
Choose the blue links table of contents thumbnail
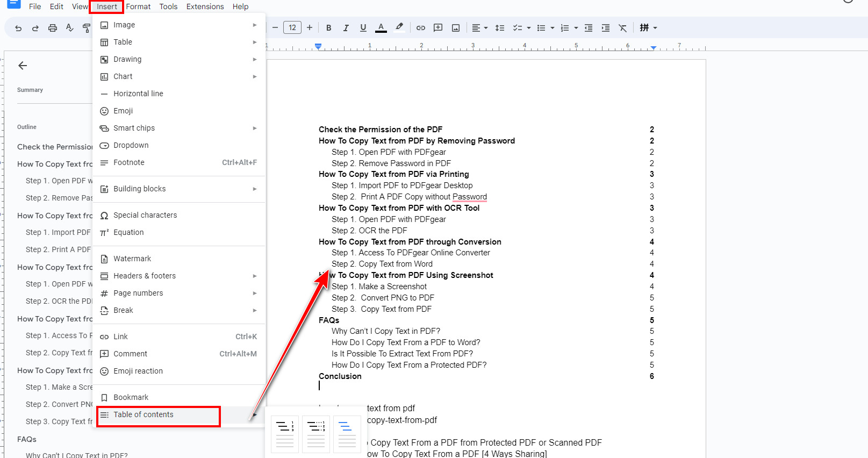coord(347,434)
